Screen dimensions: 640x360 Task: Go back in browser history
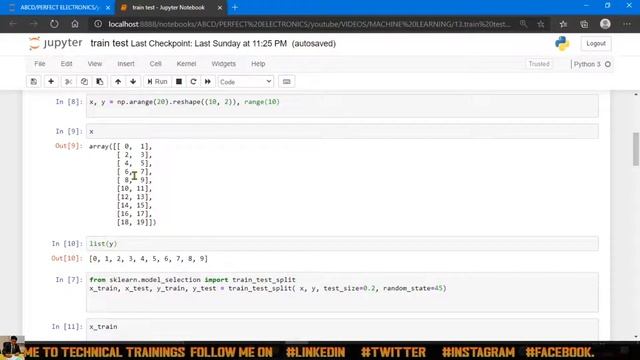(13, 24)
